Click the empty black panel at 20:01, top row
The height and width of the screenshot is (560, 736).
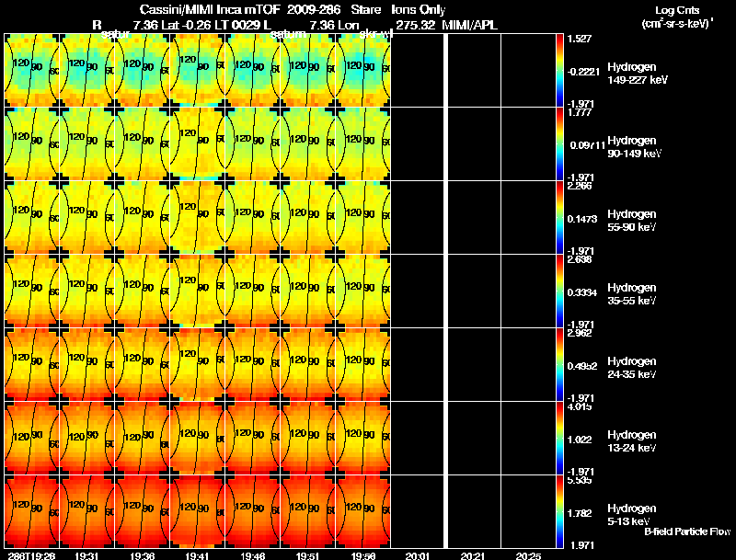[x=419, y=70]
